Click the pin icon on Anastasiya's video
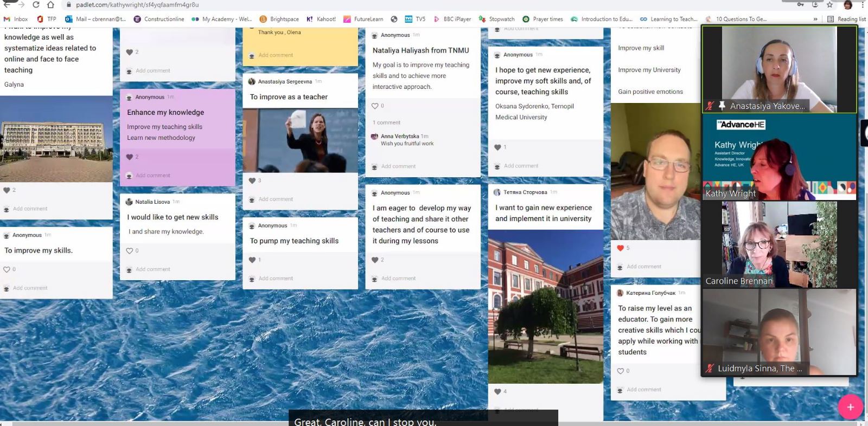Image resolution: width=868 pixels, height=426 pixels. tap(722, 106)
